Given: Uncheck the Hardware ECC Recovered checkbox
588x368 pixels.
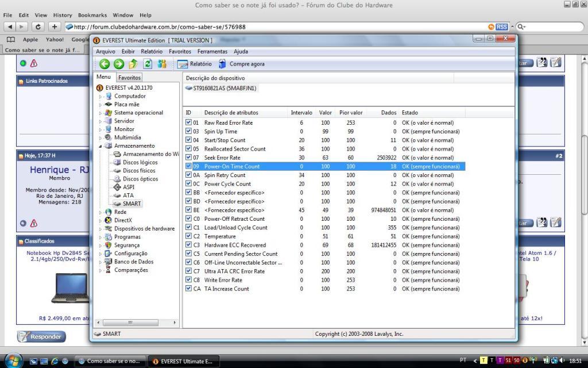Looking at the screenshot, I should tap(188, 245).
